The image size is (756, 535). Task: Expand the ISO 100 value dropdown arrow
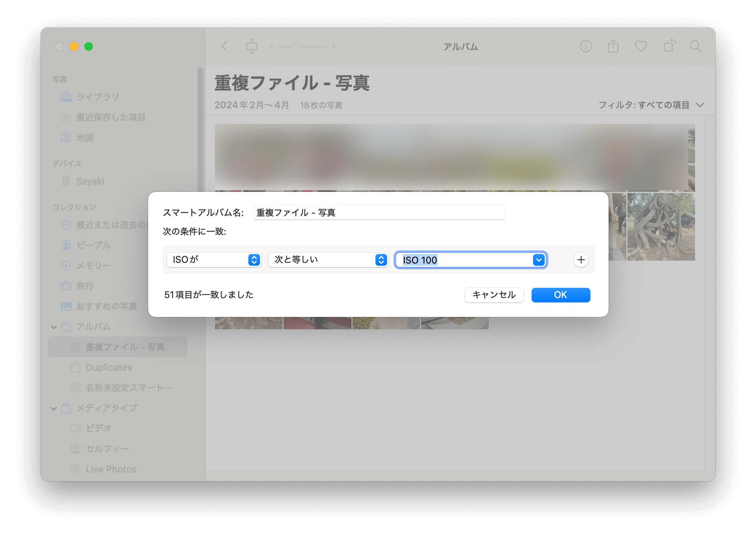tap(539, 260)
